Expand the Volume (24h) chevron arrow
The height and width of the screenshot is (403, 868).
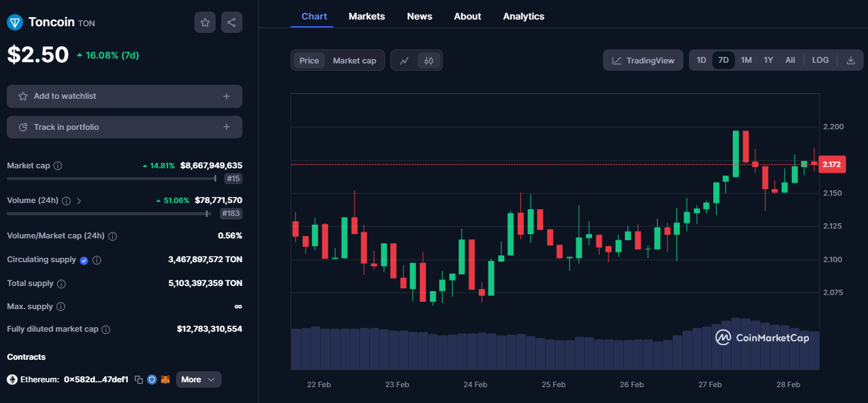point(79,201)
